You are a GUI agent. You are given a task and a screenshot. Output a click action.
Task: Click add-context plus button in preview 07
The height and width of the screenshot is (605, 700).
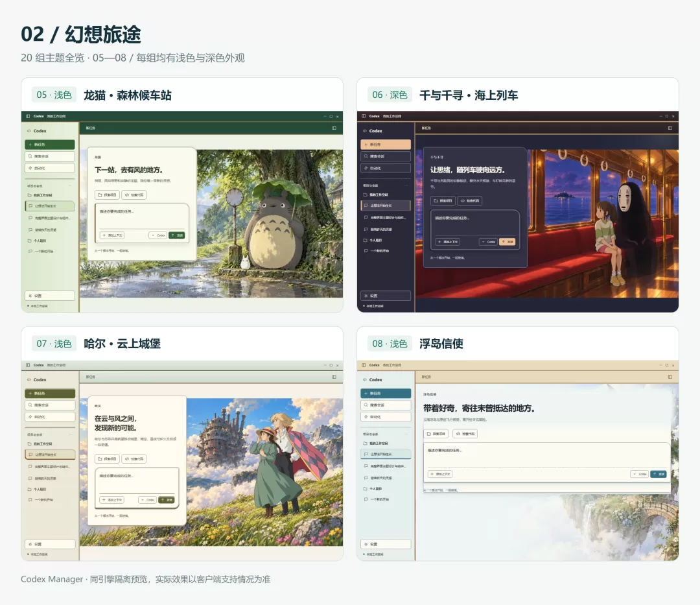click(112, 500)
